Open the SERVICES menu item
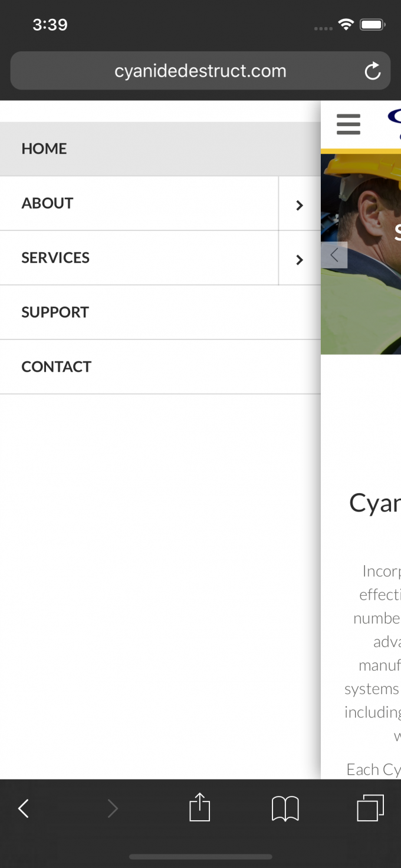Viewport: 401px width, 868px height. pos(139,258)
